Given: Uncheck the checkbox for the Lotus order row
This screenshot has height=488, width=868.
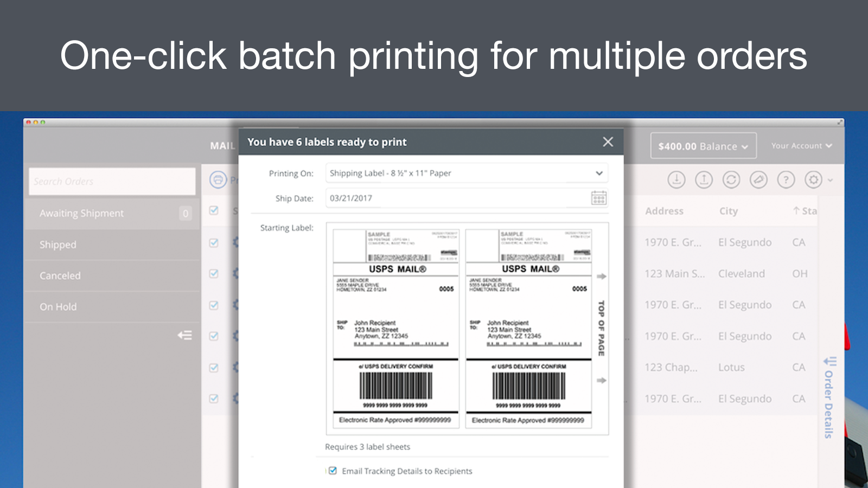Looking at the screenshot, I should [x=214, y=367].
